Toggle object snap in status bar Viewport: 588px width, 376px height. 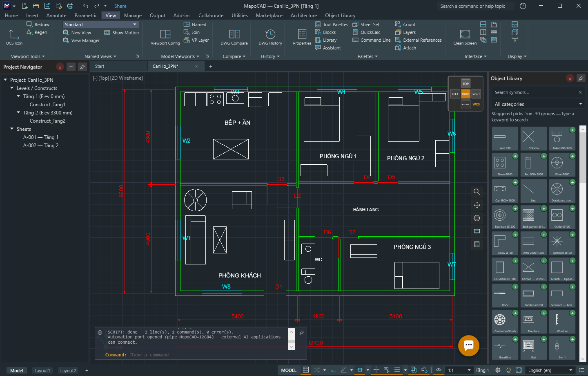pyautogui.click(x=360, y=370)
